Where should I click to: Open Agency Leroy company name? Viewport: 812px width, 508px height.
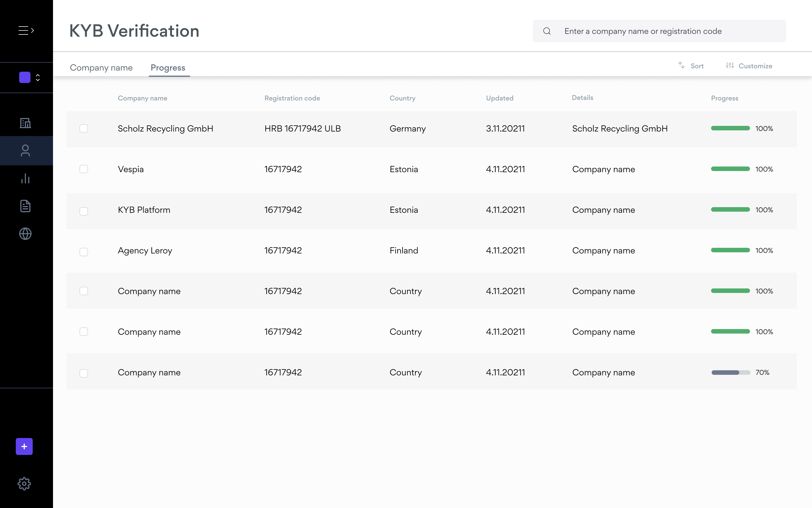coord(145,251)
